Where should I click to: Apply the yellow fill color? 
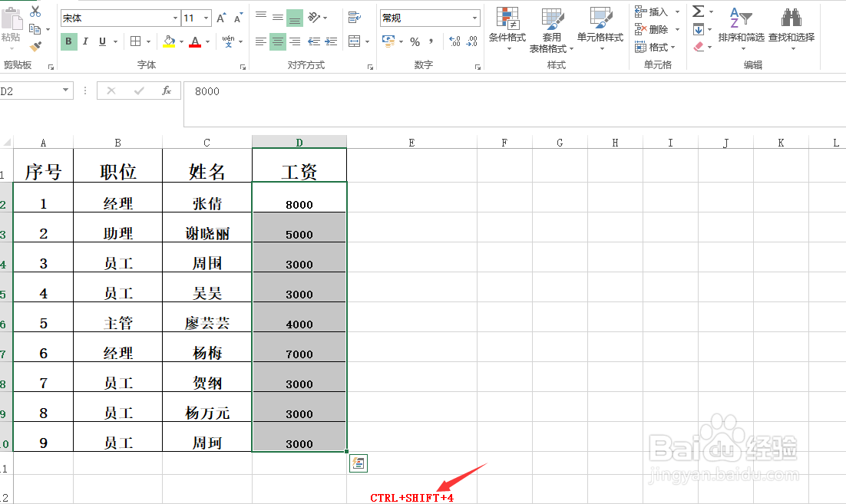(169, 41)
